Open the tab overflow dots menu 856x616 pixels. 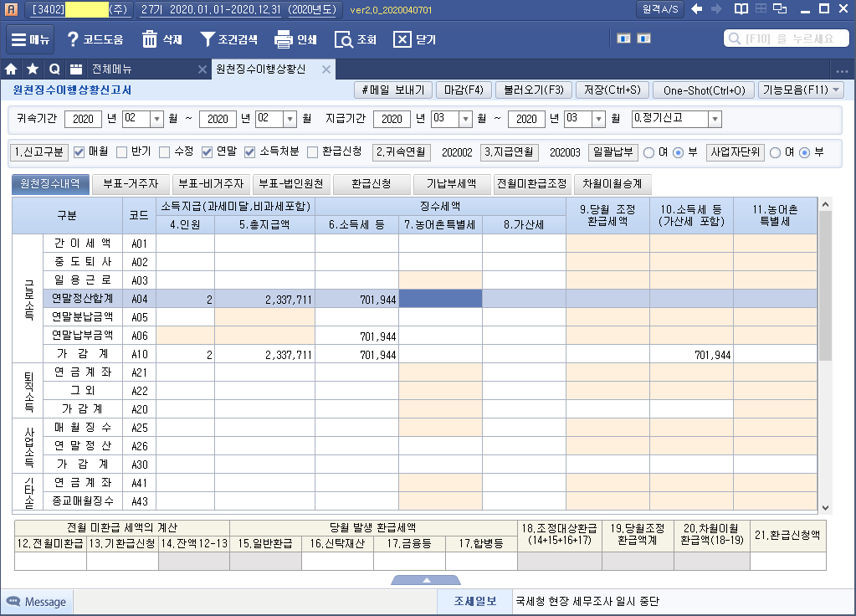[x=842, y=71]
